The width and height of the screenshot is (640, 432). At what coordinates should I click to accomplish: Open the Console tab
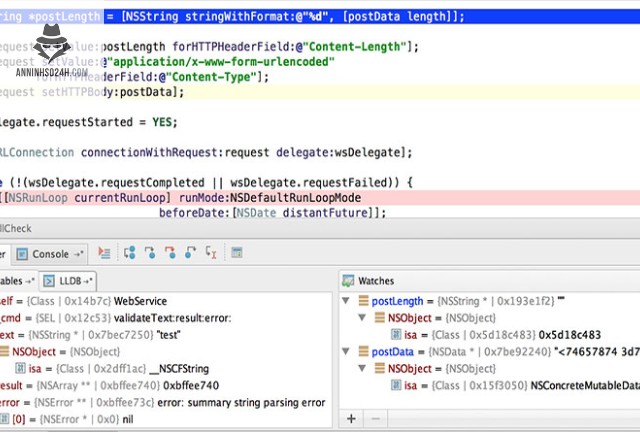coord(50,254)
